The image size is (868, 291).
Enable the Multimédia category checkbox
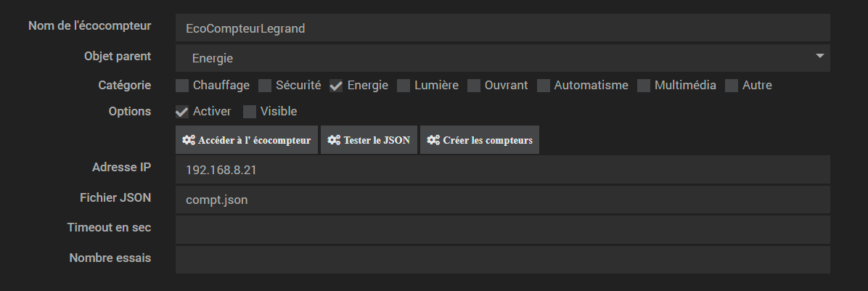point(644,86)
